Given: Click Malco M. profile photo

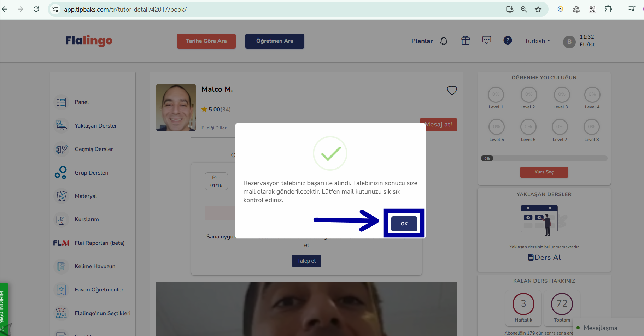Looking at the screenshot, I should coord(176,107).
